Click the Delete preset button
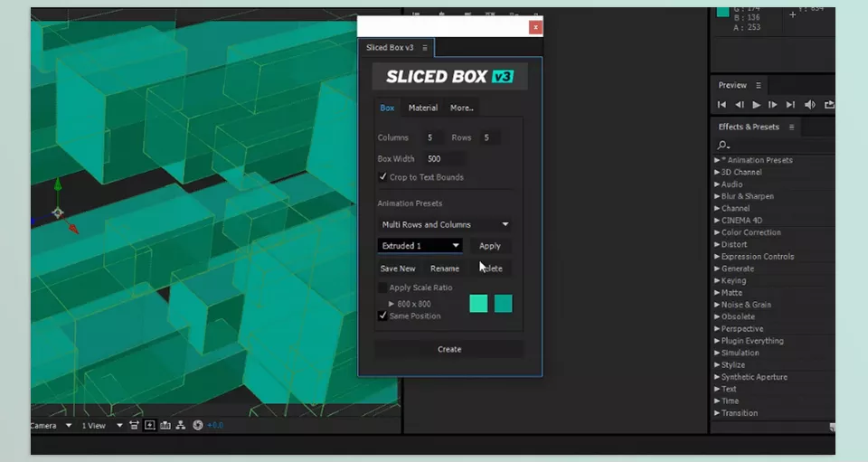This screenshot has width=868, height=462. [490, 269]
